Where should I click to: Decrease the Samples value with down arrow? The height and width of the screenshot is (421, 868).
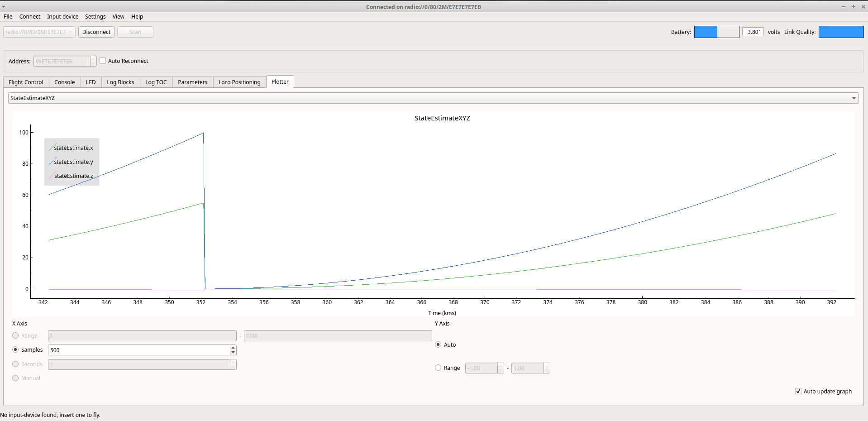[233, 352]
